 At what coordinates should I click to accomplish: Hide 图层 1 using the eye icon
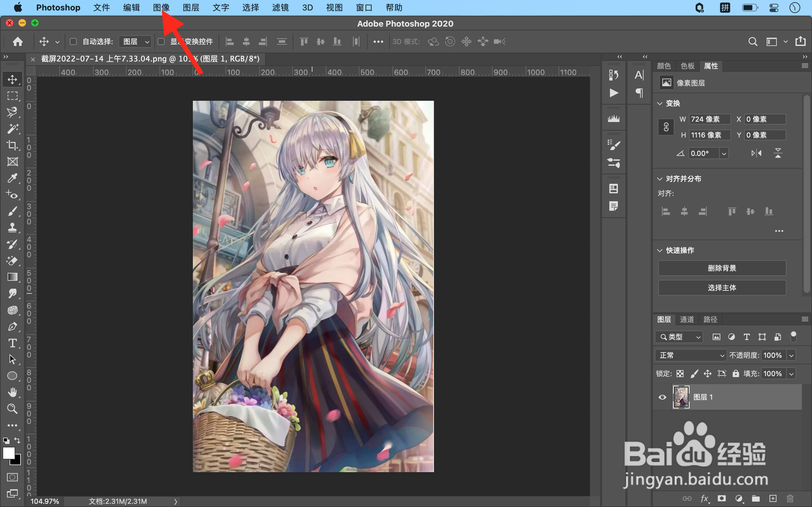[662, 397]
